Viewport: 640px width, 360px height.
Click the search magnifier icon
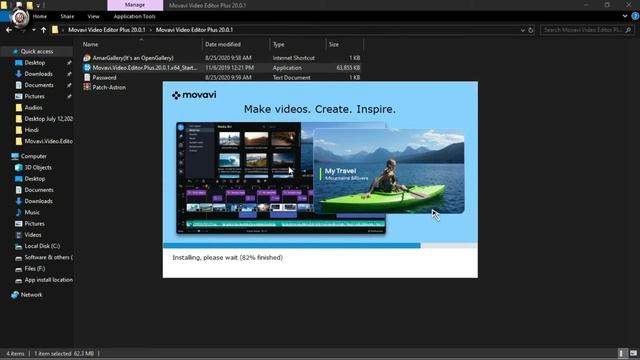pos(629,30)
